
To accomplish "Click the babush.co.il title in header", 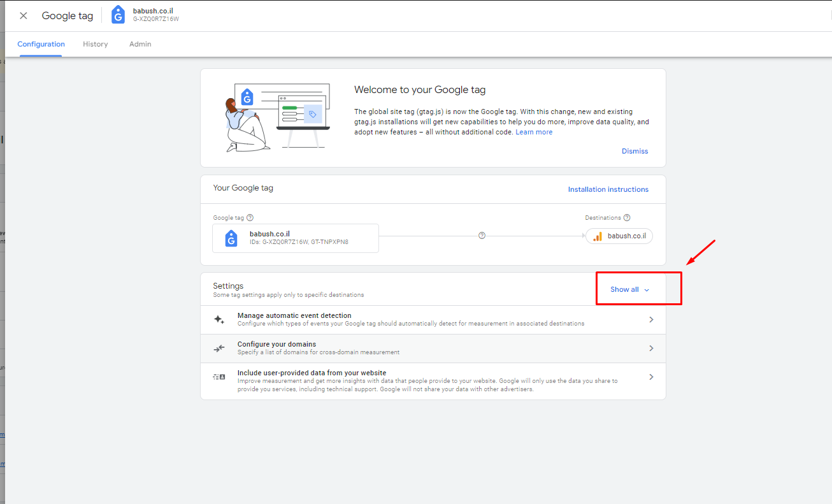I will pos(152,11).
